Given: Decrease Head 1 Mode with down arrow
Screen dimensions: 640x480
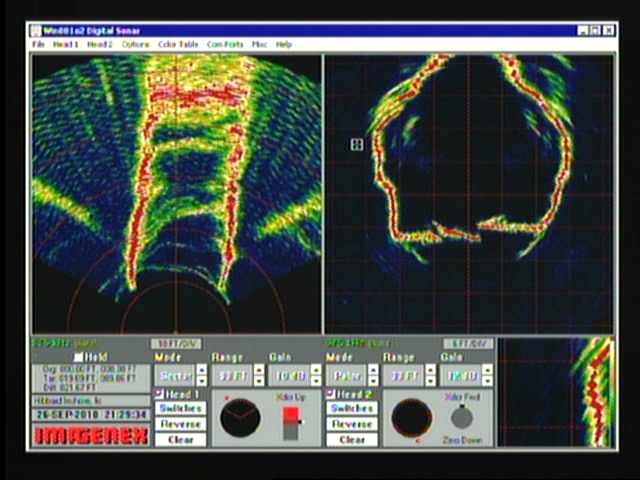Looking at the screenshot, I should 202,380.
